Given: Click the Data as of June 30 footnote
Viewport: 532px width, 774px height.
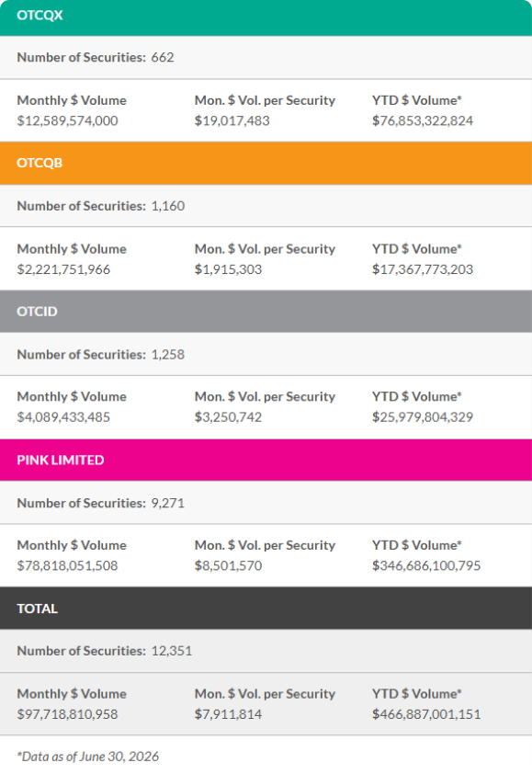Looking at the screenshot, I should point(88,757).
